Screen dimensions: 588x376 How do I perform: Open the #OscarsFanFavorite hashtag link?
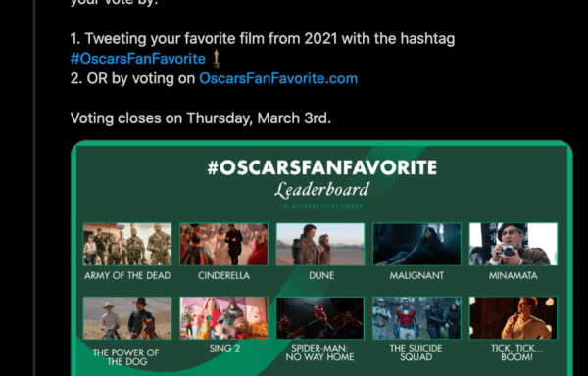coord(138,59)
